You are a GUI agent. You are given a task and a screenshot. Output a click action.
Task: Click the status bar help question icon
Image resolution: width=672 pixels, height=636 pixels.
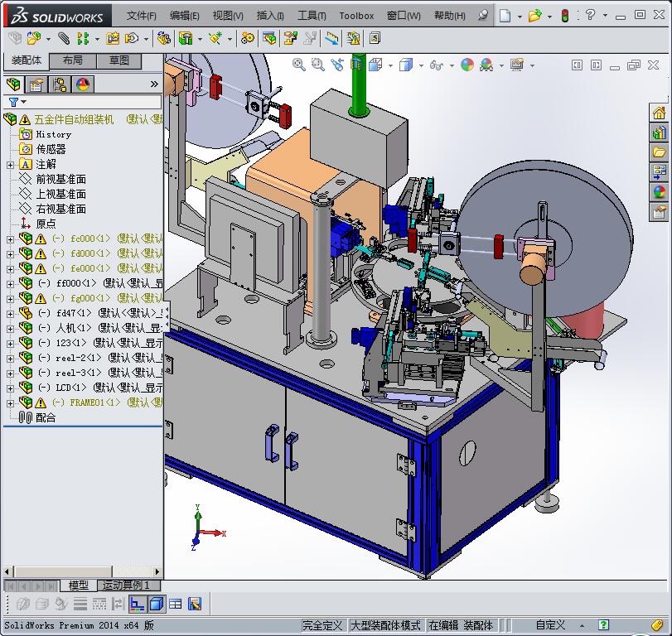point(603,625)
